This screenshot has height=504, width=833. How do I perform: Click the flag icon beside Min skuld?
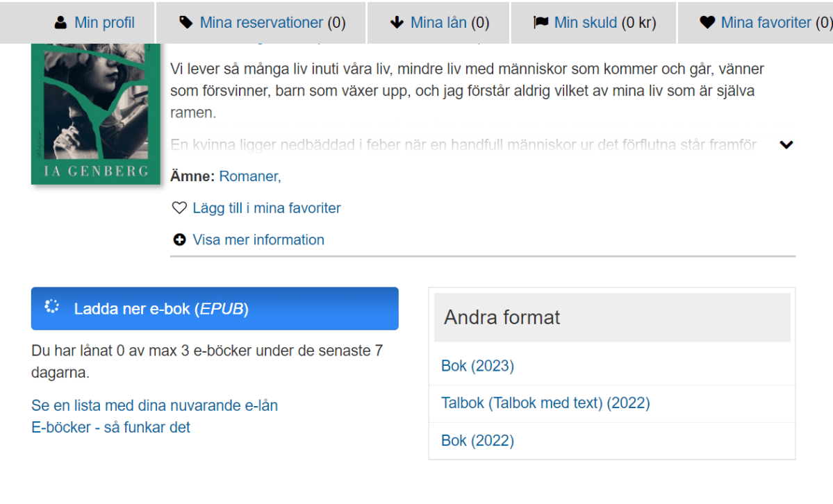(541, 22)
